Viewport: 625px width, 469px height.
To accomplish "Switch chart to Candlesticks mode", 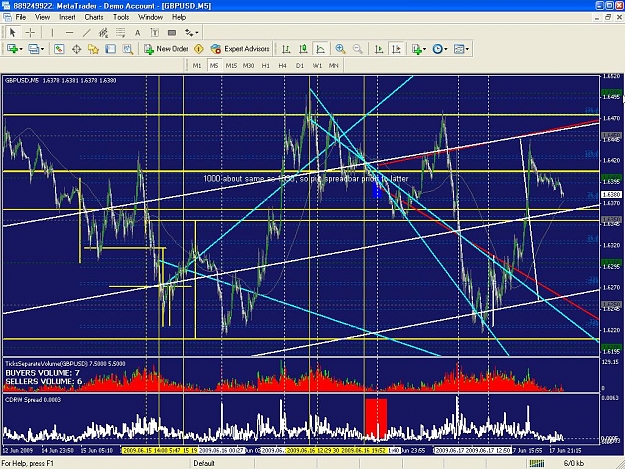I will 303,49.
